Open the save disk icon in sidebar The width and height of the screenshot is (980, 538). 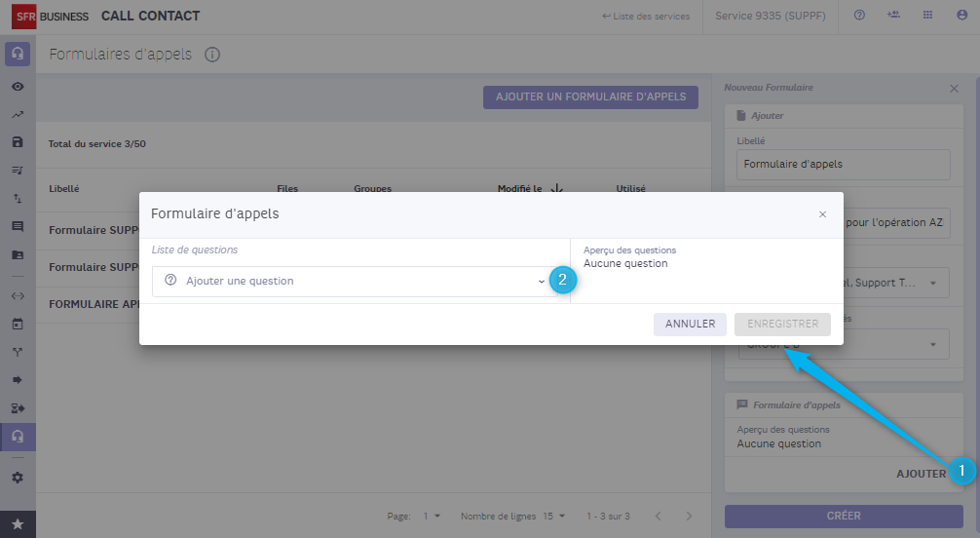point(18,142)
